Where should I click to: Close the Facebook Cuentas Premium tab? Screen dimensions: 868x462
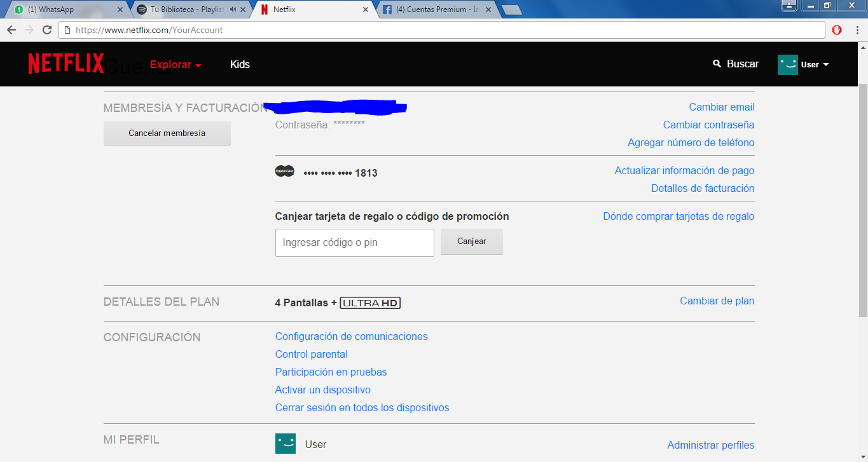pyautogui.click(x=488, y=10)
